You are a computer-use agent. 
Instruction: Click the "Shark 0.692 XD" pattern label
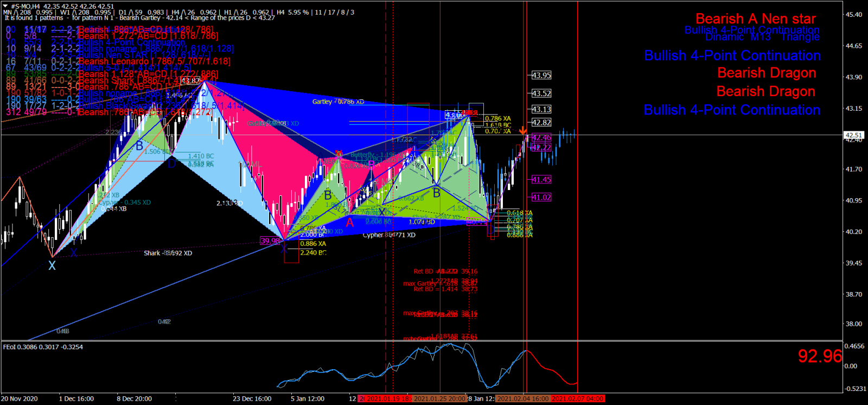click(x=168, y=254)
